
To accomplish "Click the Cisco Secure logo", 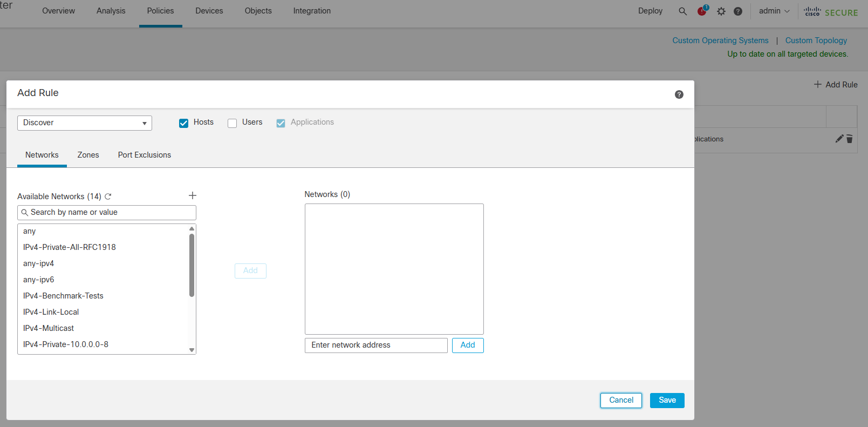I will [x=831, y=12].
